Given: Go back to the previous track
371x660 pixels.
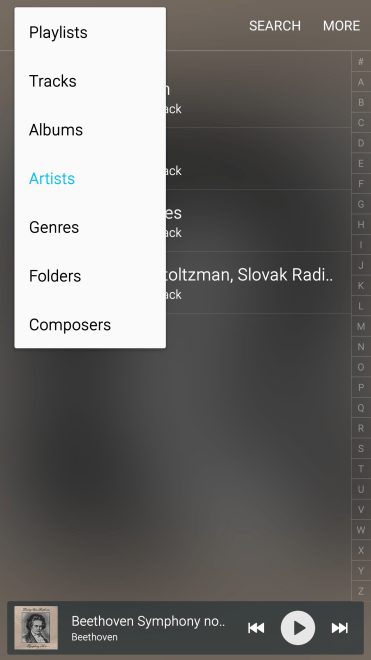Looking at the screenshot, I should (x=256, y=628).
